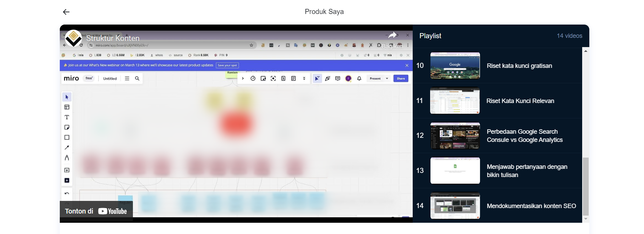Screen dimensions: 644x234
Task: Click the bookmark star in address bar
Action: tap(251, 45)
